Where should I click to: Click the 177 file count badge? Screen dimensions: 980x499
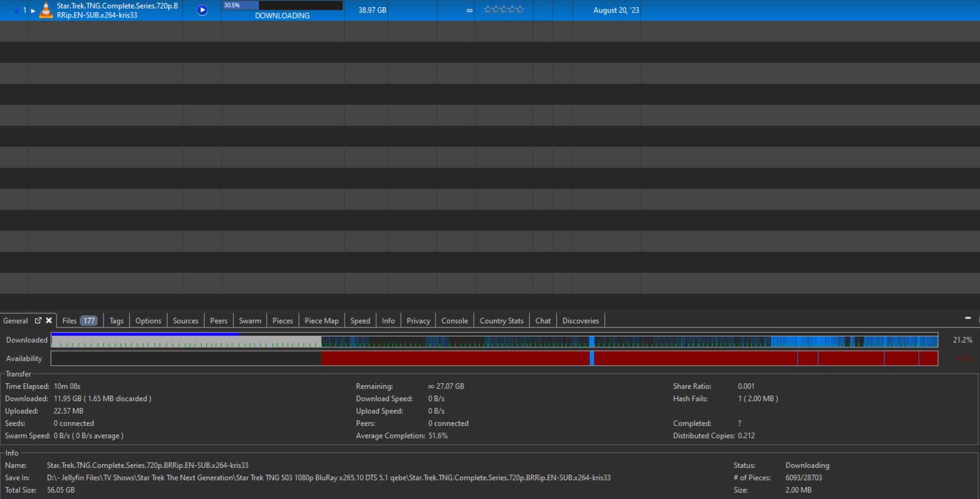(89, 321)
